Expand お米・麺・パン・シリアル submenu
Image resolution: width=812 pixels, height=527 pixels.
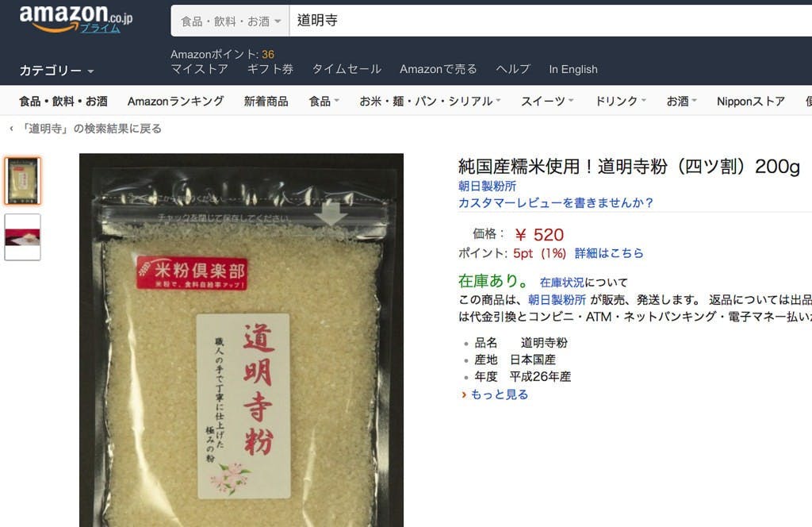430,101
